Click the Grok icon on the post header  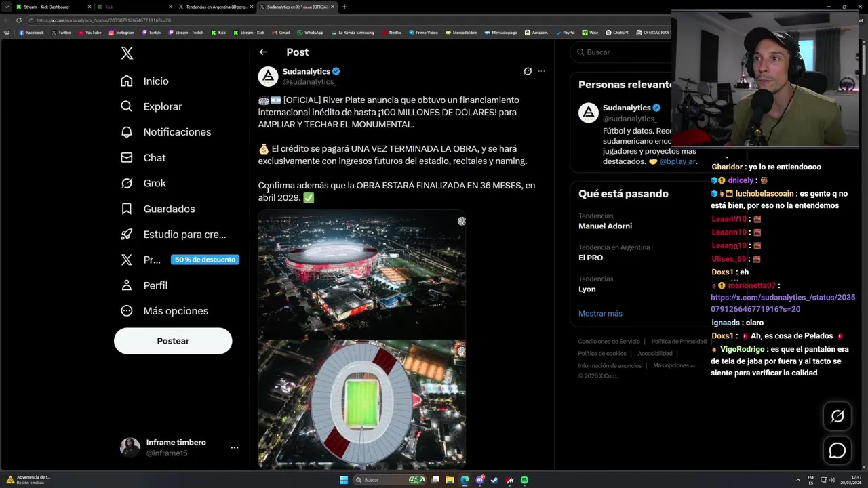pyautogui.click(x=528, y=71)
